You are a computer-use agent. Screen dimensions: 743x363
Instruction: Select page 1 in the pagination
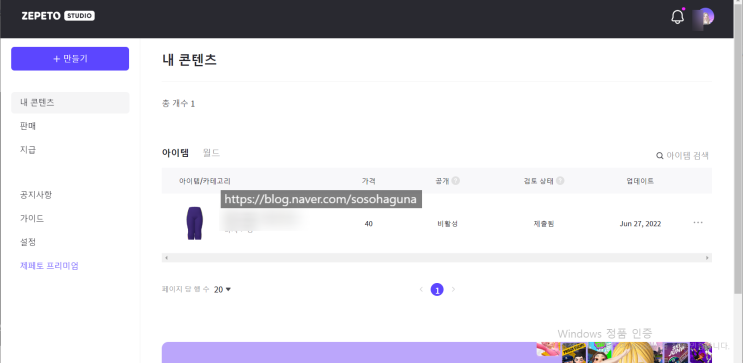(437, 289)
